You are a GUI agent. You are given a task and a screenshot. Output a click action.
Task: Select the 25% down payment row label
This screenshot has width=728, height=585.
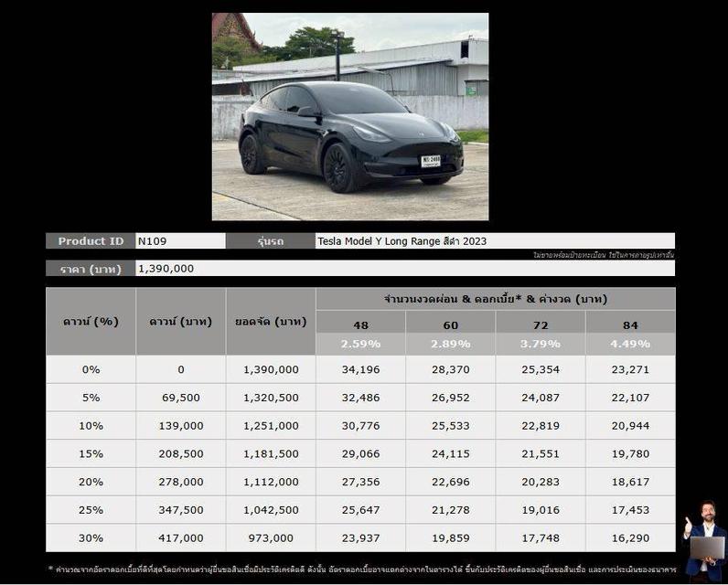point(91,510)
